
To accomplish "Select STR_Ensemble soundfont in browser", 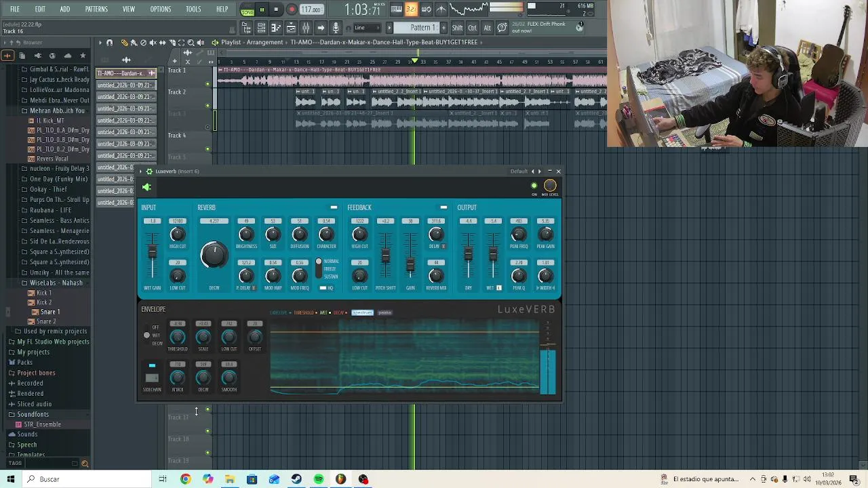I will 42,424.
